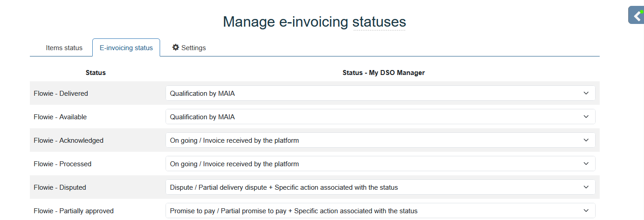Viewport: 644px width, 220px height.
Task: Click the gear icon on Settings tab
Action: [176, 47]
